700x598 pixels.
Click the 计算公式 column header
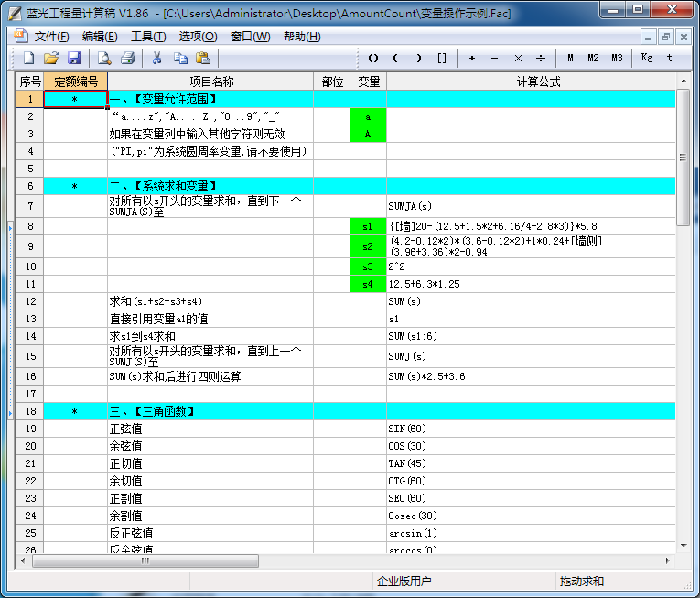[x=532, y=82]
